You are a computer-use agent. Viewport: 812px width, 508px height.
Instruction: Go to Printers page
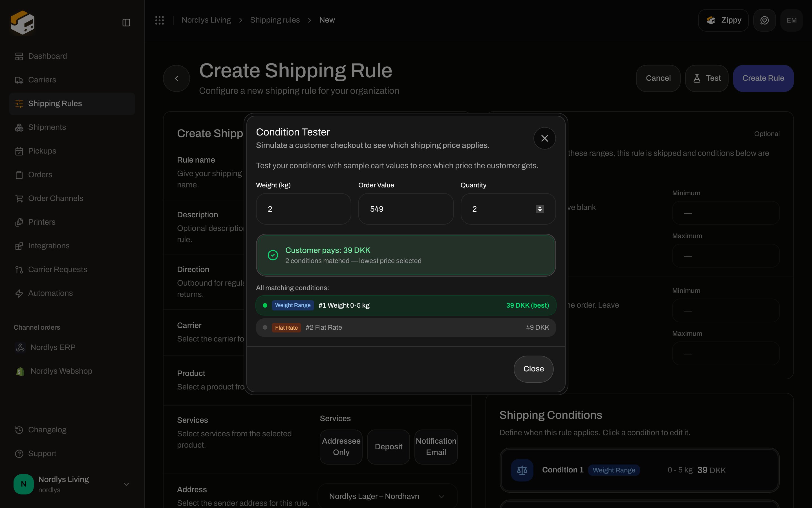(72, 222)
